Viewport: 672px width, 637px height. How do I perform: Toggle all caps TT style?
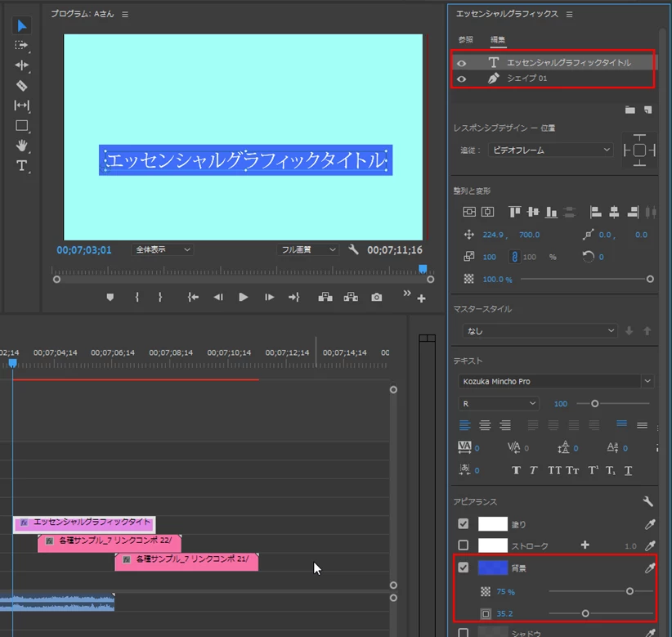(554, 470)
